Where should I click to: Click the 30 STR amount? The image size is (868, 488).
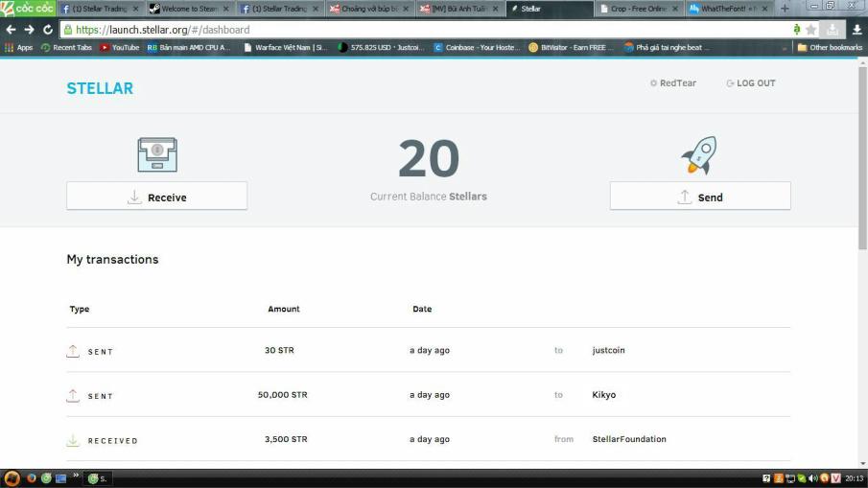(279, 350)
